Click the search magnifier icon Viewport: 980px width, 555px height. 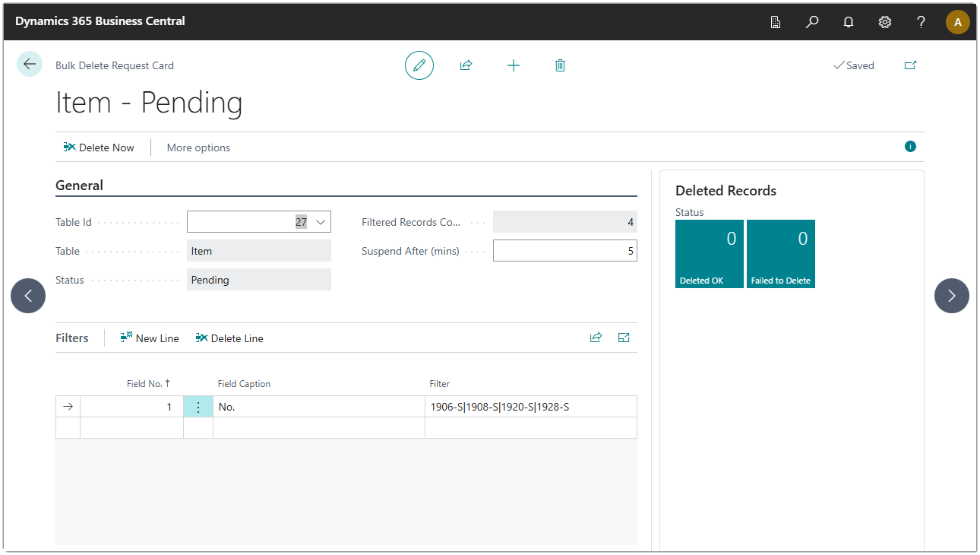click(x=812, y=22)
